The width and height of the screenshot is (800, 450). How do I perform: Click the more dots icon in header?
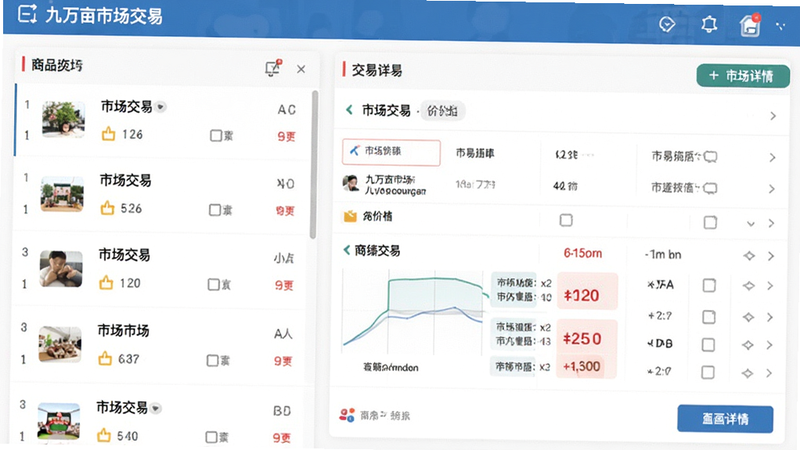780,26
